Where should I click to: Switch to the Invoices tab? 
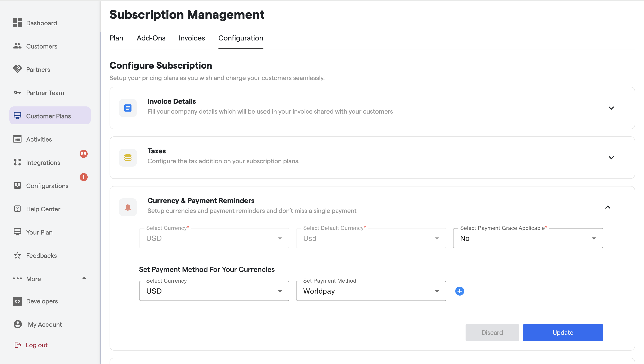(191, 38)
